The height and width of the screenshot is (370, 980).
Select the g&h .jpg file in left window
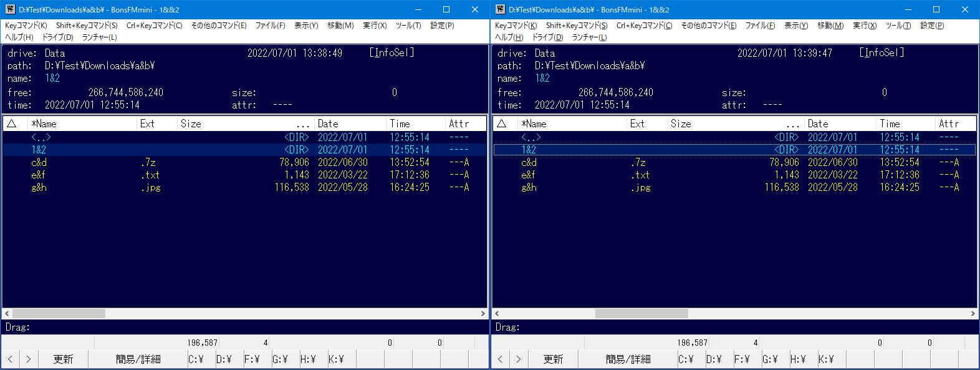point(39,187)
